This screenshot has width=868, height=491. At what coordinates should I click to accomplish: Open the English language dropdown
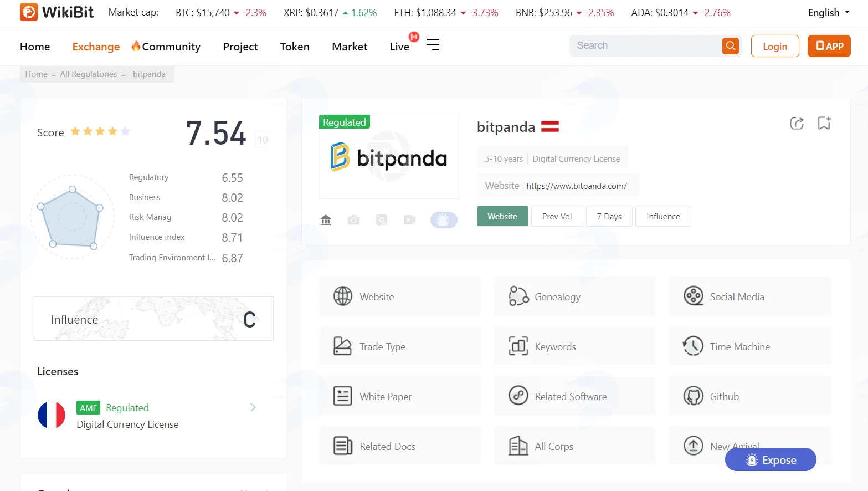point(829,13)
